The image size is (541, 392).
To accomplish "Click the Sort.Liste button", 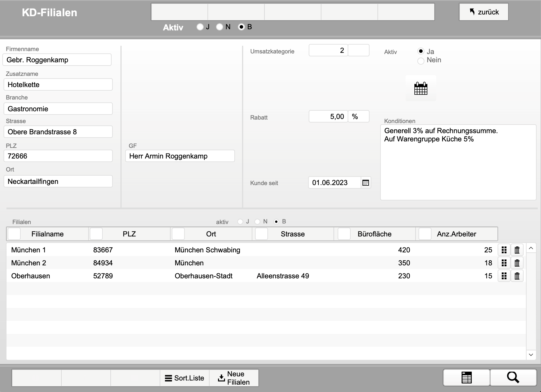I will coord(184,378).
